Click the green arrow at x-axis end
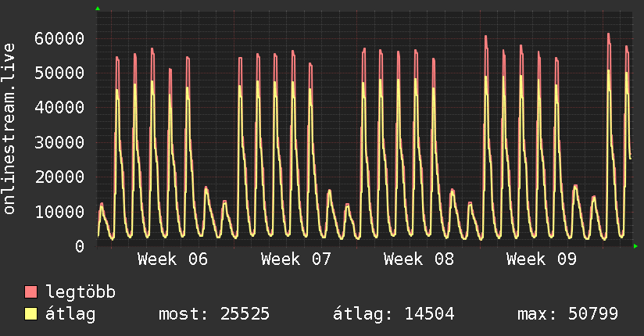The image size is (644, 336). (635, 246)
